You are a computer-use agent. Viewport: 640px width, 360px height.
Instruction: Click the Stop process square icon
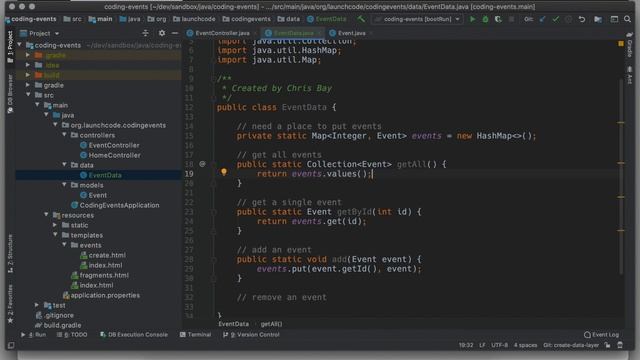tap(511, 19)
